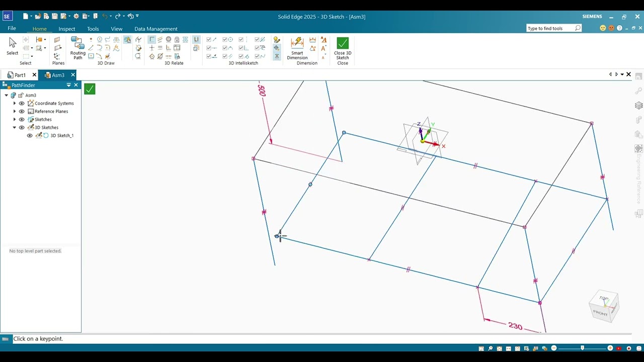The image size is (644, 362).
Task: Choose the 3D Circle draw tool
Action: [100, 39]
